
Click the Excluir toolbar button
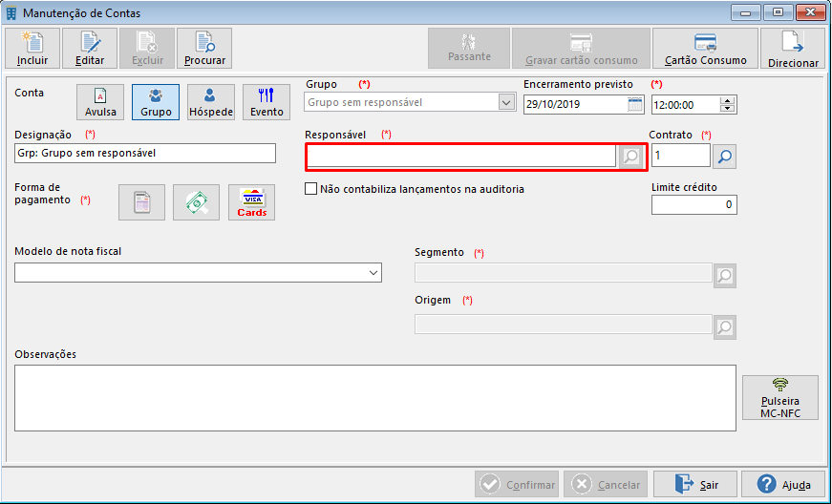147,49
